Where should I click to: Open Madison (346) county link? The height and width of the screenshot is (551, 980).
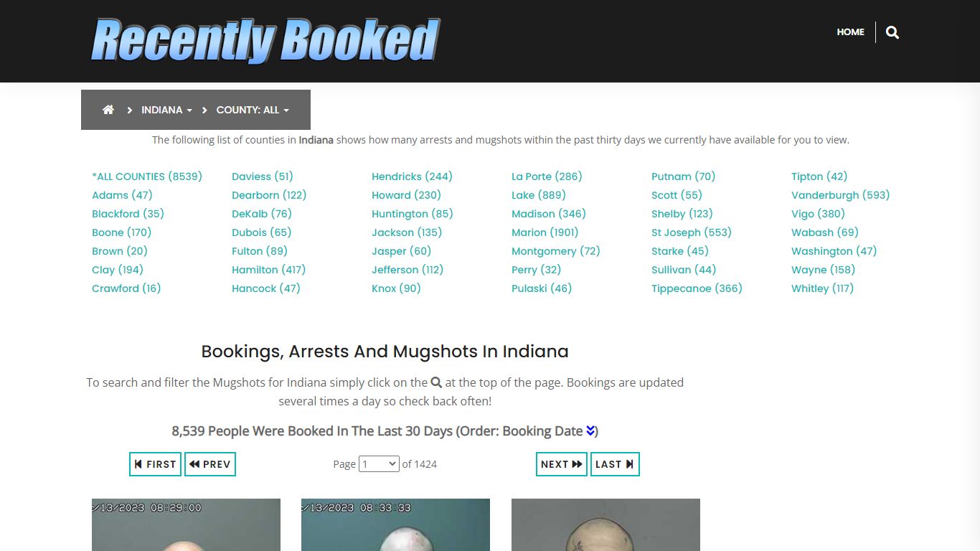pyautogui.click(x=549, y=214)
